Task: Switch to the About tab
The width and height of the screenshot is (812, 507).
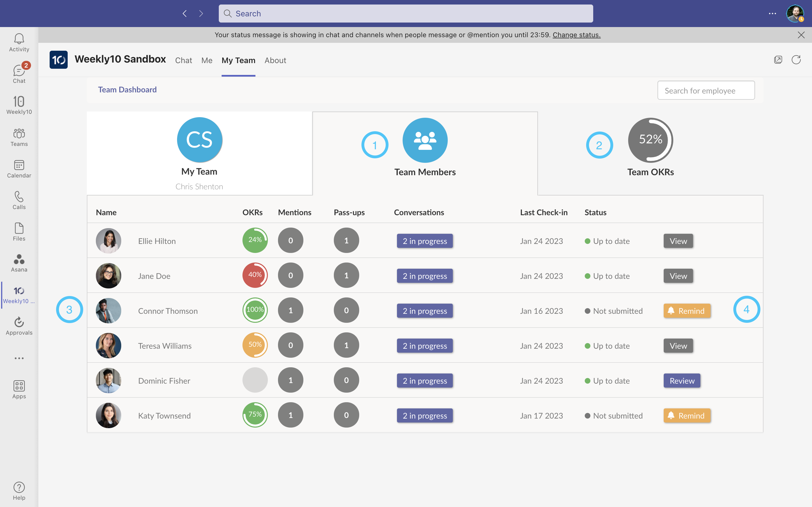Action: [x=275, y=60]
